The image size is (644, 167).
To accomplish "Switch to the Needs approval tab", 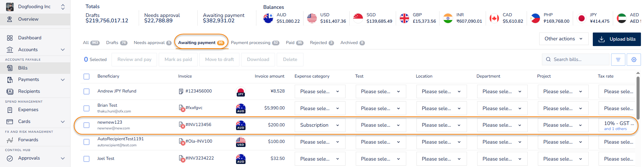I will pyautogui.click(x=153, y=43).
